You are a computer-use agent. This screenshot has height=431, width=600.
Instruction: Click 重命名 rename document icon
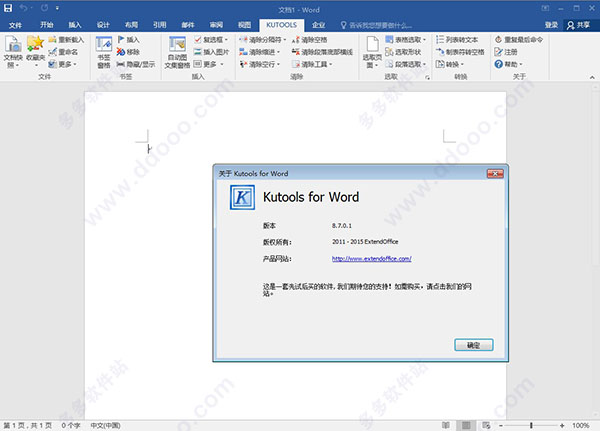(64, 52)
